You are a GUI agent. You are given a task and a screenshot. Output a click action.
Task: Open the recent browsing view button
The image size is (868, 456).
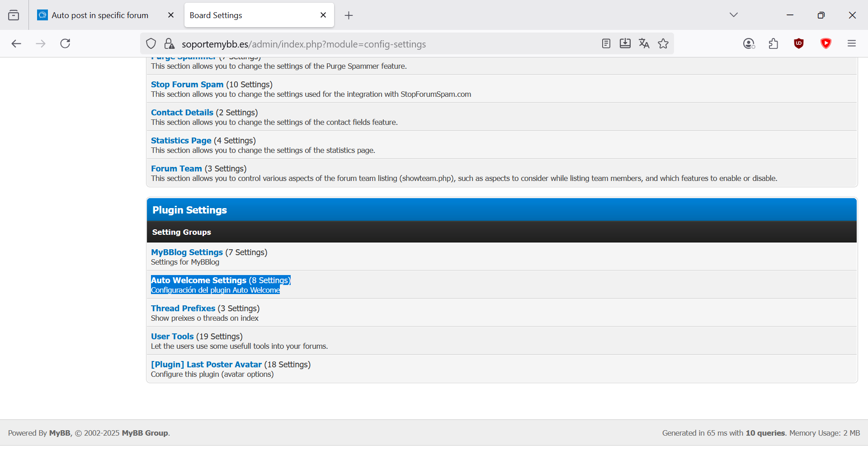click(x=14, y=15)
